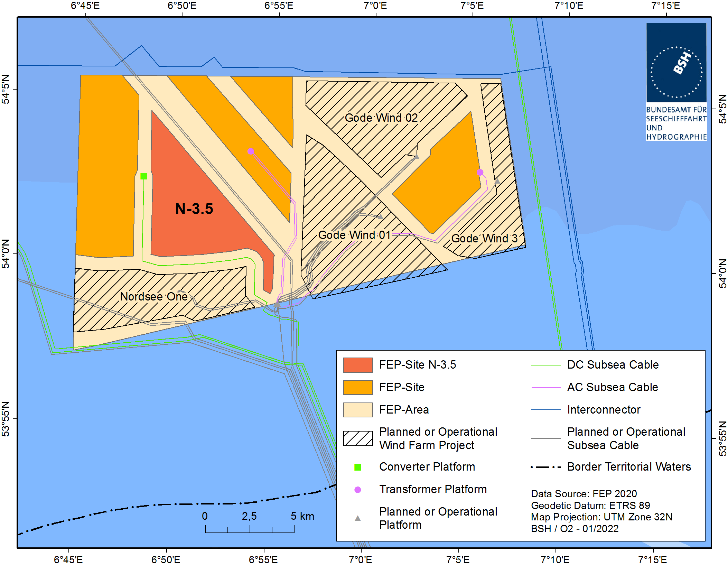This screenshot has width=728, height=565.
Task: Click the bottom 7°10'E longitude label
Action: pos(555,559)
